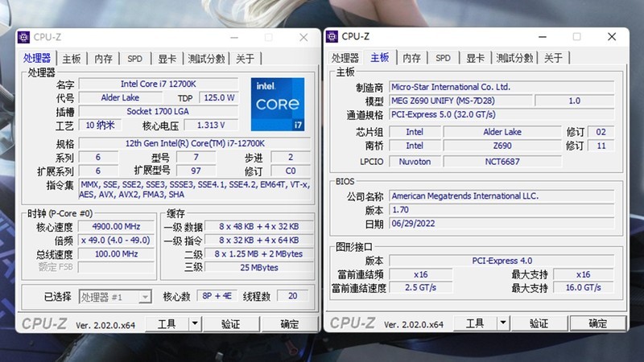
Task: Switch to 处理器 tab in right CPU-Z window
Action: point(345,58)
